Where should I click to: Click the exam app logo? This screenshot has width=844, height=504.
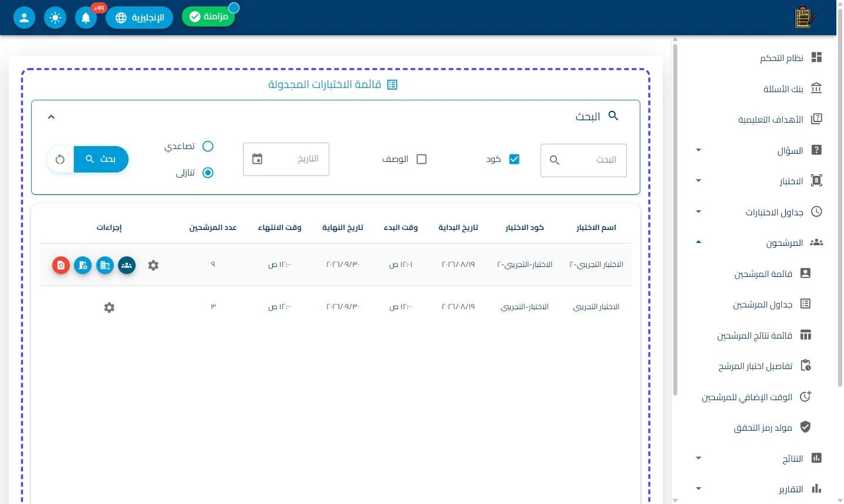coord(805,18)
